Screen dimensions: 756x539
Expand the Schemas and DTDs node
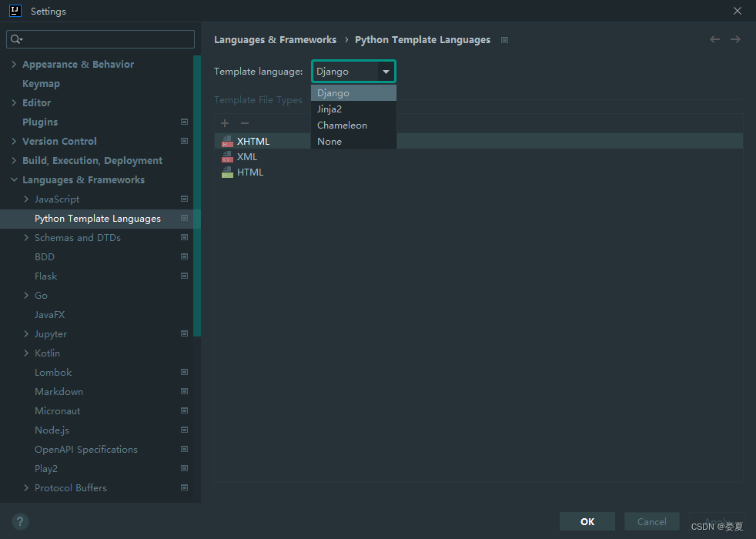[25, 237]
